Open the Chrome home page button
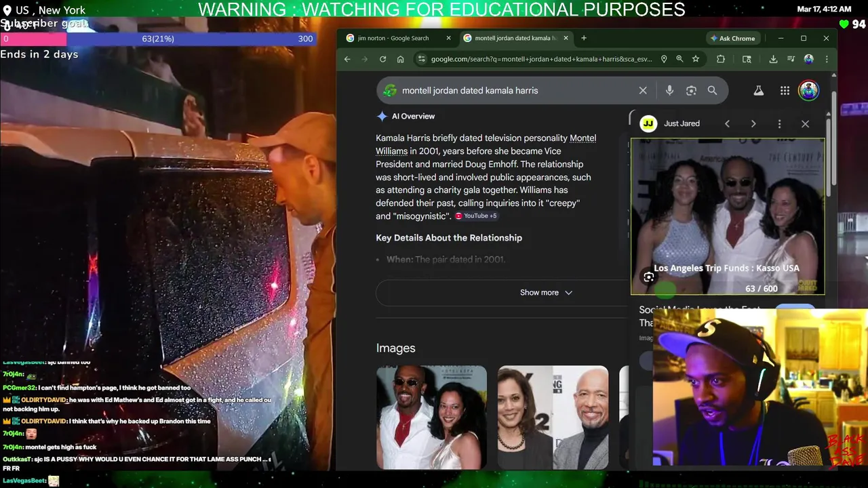This screenshot has height=488, width=868. pyautogui.click(x=400, y=59)
